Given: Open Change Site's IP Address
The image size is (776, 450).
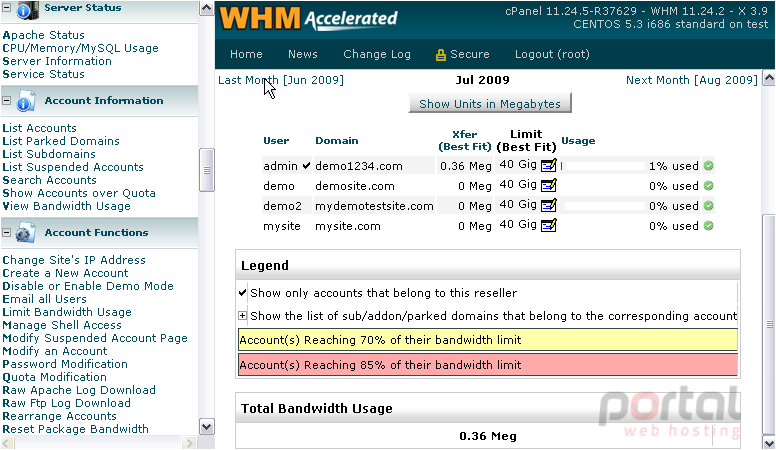Looking at the screenshot, I should [x=74, y=260].
